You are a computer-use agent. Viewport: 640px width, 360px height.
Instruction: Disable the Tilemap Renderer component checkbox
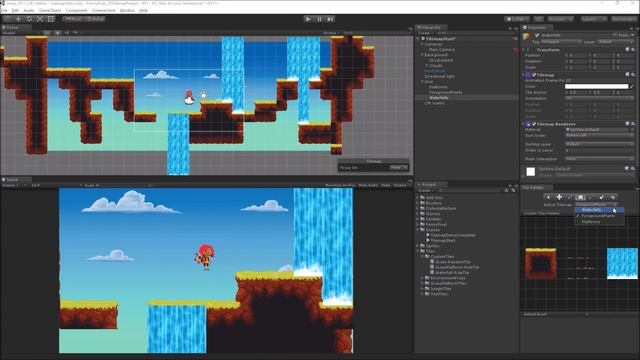[534, 124]
